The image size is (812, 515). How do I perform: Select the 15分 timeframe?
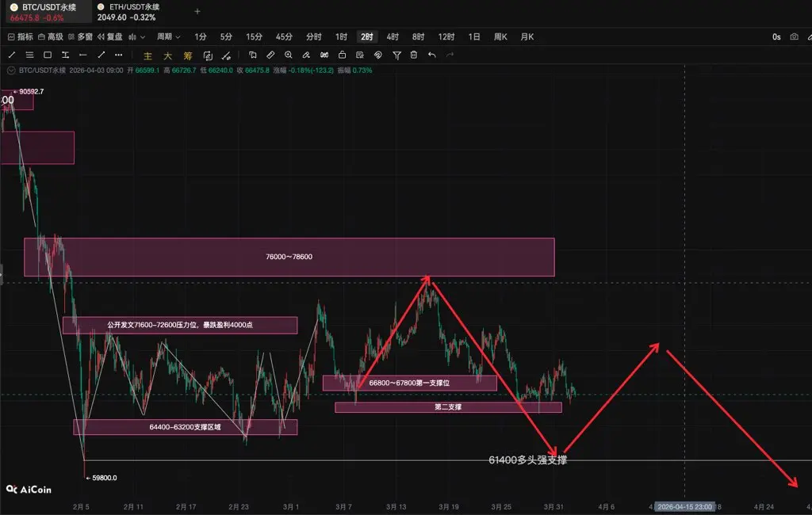coord(254,36)
